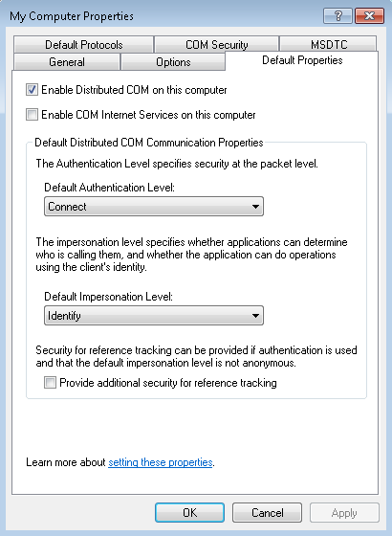Check Provide additional security for reference tracking
Screen dimensions: 392x536
pyautogui.click(x=50, y=383)
